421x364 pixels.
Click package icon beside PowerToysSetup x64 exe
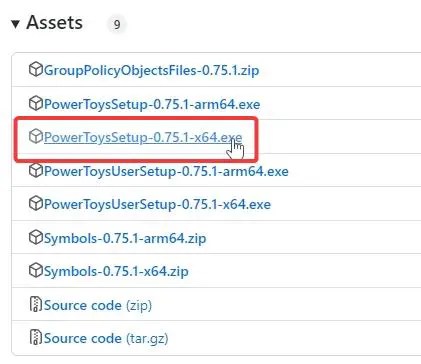[x=35, y=136]
